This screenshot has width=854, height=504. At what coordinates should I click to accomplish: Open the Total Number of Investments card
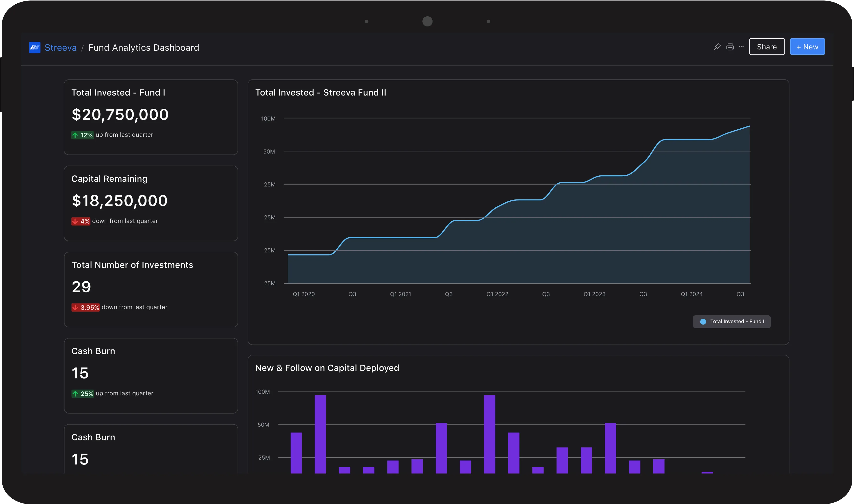pos(132,265)
